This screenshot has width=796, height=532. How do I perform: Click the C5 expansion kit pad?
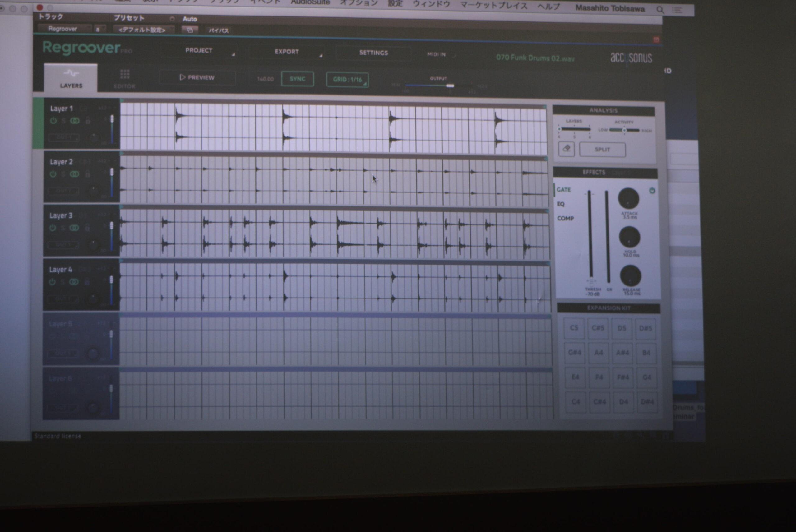point(574,328)
